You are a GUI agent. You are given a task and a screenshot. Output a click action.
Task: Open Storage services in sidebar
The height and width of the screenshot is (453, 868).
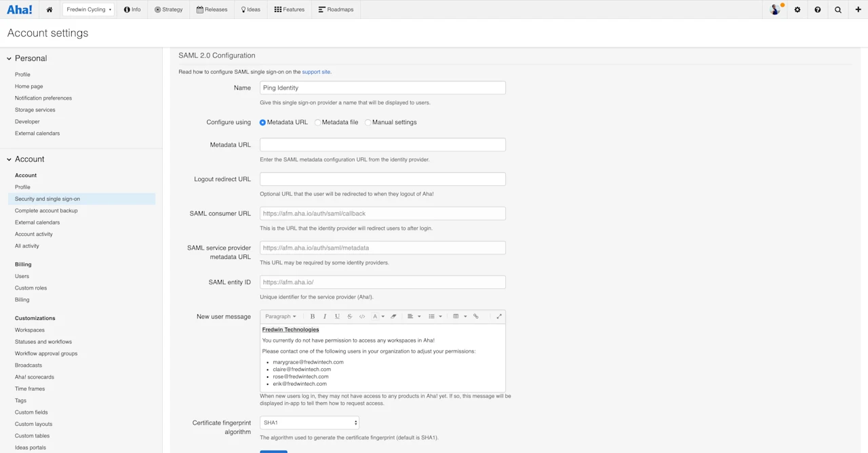tap(35, 110)
